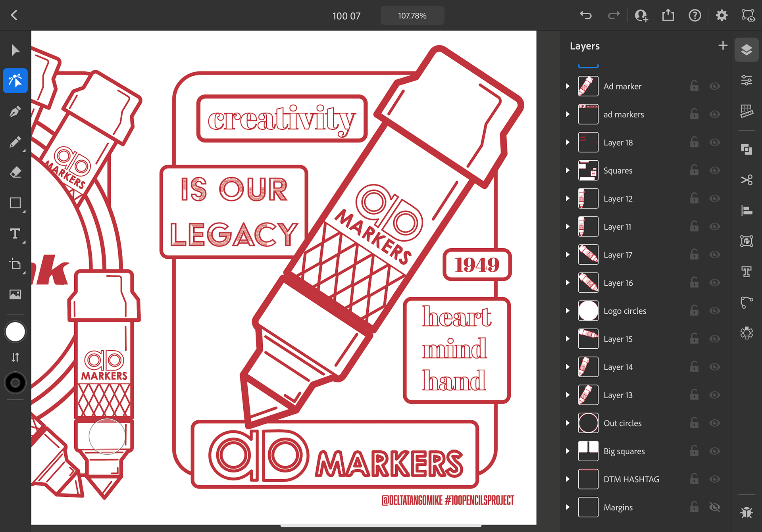
Task: Open the white fill color swatch
Action: (x=15, y=332)
